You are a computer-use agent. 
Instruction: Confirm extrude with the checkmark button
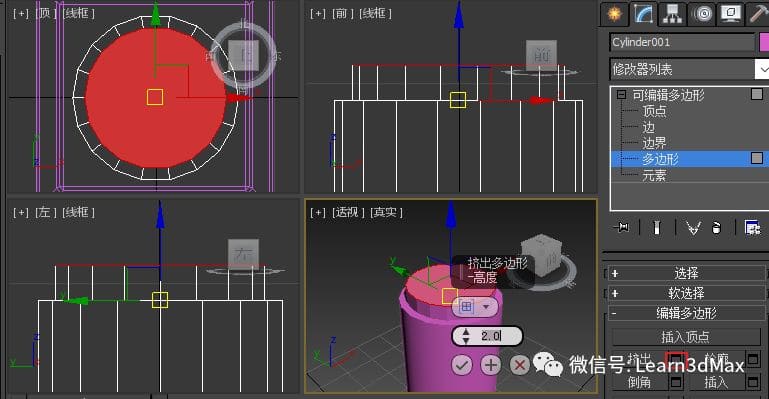point(461,365)
